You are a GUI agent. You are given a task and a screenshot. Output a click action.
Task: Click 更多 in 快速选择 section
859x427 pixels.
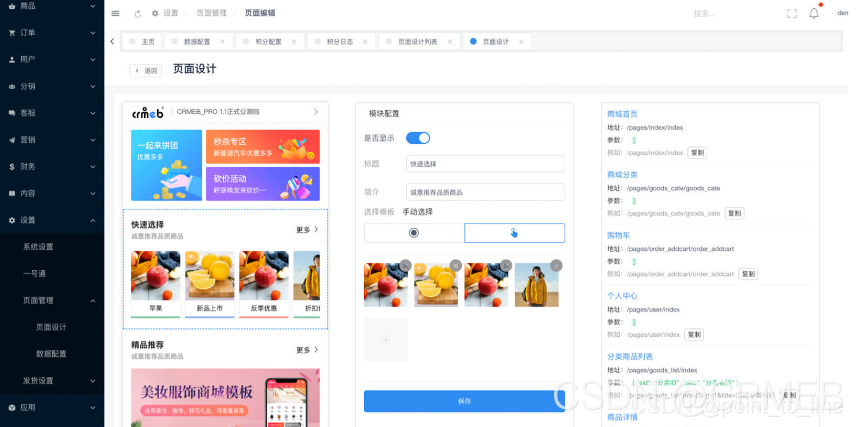tap(307, 230)
